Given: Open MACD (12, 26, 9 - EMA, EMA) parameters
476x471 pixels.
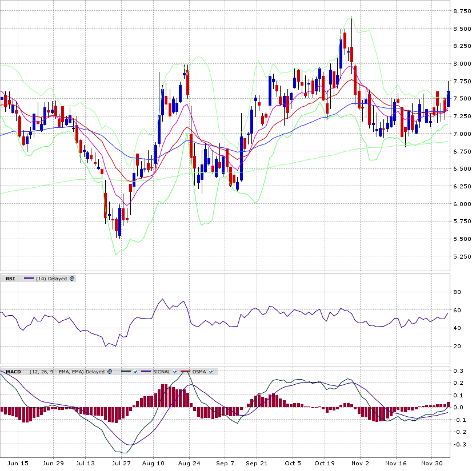Looking at the screenshot, I should 57,372.
